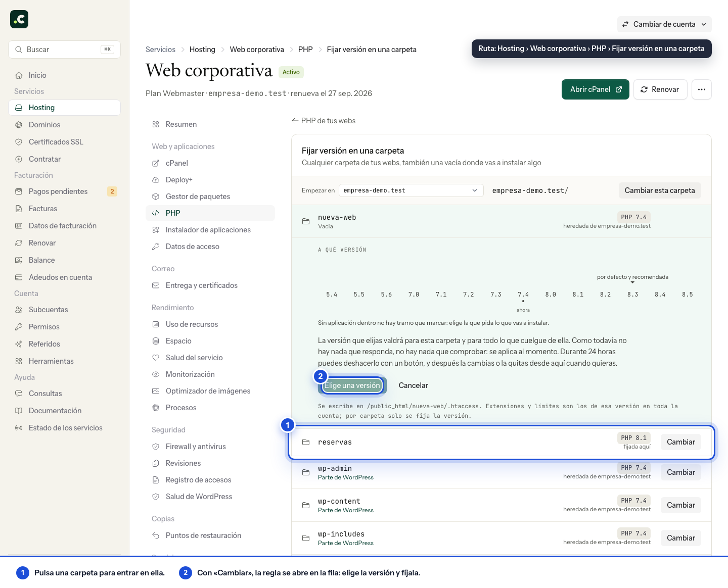The image size is (728, 588).
Task: Choose PHP version 8.1 in the version picker
Action: pos(578,295)
